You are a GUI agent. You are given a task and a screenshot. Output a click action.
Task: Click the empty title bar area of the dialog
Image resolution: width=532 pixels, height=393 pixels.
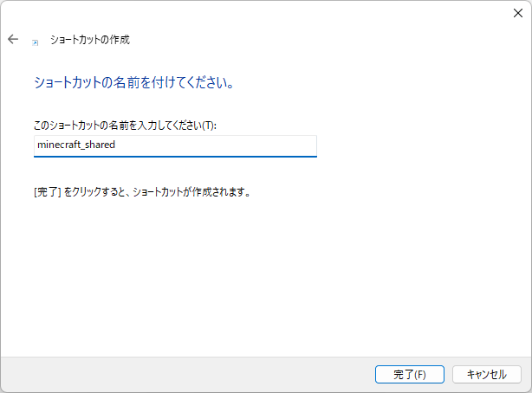point(260,13)
